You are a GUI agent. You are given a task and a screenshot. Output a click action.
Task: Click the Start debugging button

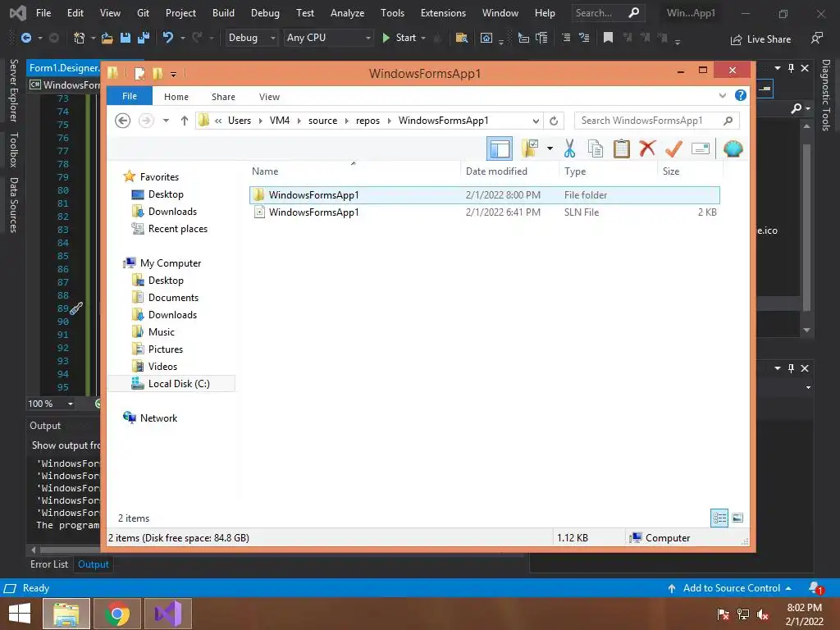coord(399,38)
